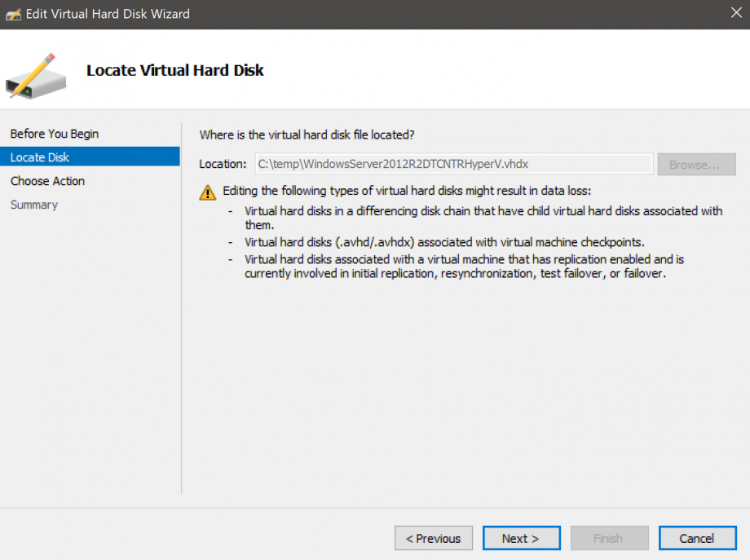Click the Locate Virtual Hard Disk heading
The image size is (750, 560).
click(175, 70)
